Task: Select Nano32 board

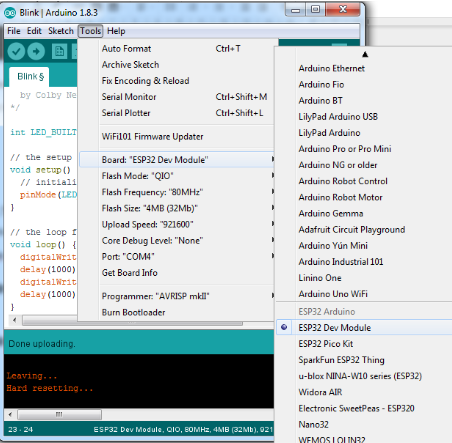Action: click(x=364, y=424)
